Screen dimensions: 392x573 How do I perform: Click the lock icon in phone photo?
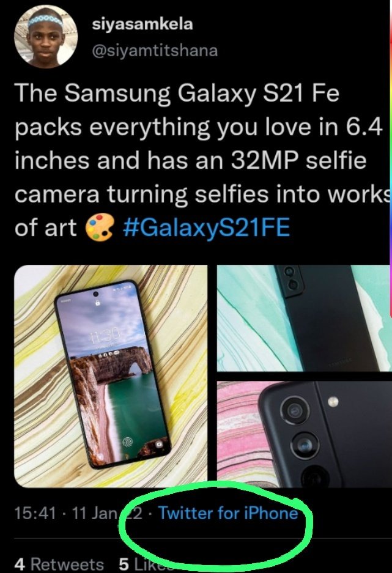pos(98,303)
